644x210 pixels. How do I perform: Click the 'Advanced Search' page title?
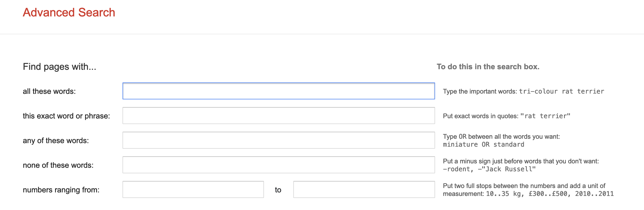(69, 13)
